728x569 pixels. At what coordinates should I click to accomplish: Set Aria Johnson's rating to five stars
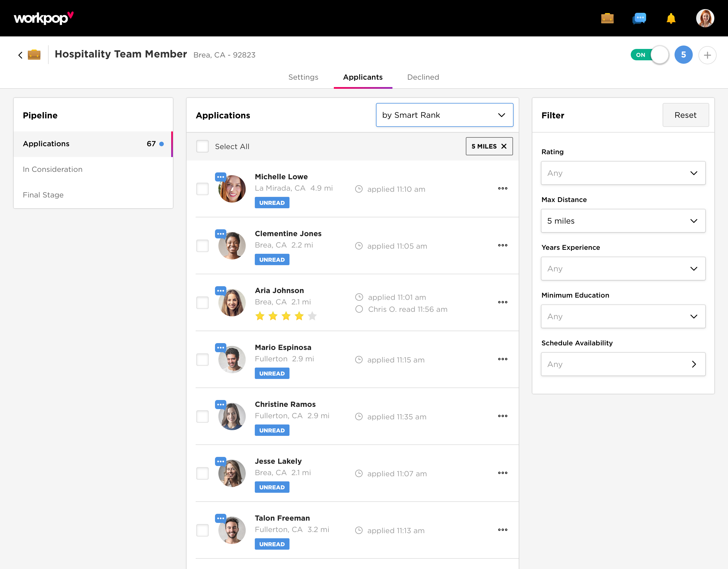(x=312, y=316)
